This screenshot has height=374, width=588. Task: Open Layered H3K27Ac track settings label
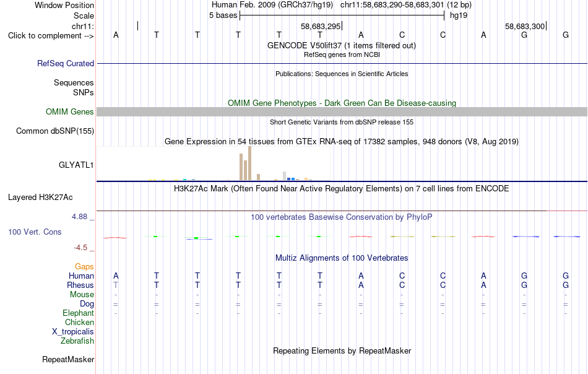pos(40,198)
